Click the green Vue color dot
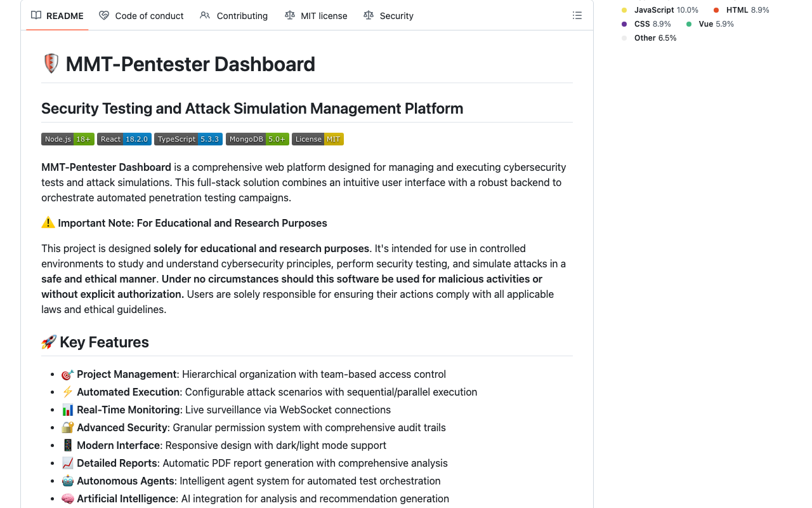Screen dimensions: 812x508 (x=689, y=24)
